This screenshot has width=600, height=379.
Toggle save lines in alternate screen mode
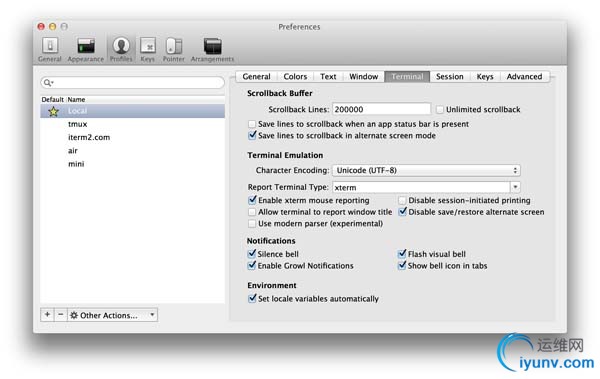252,135
